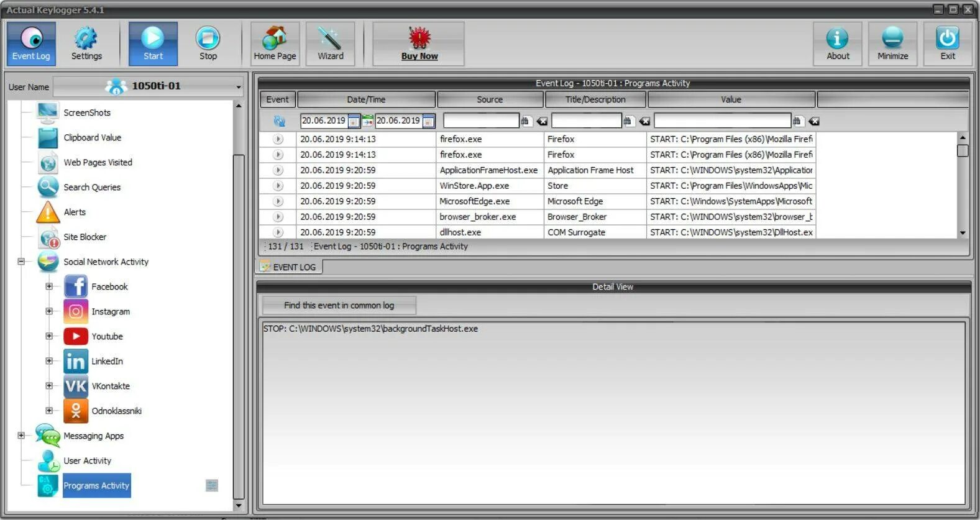Viewport: 980px width, 520px height.
Task: Open the Site Blocker category
Action: tap(85, 237)
